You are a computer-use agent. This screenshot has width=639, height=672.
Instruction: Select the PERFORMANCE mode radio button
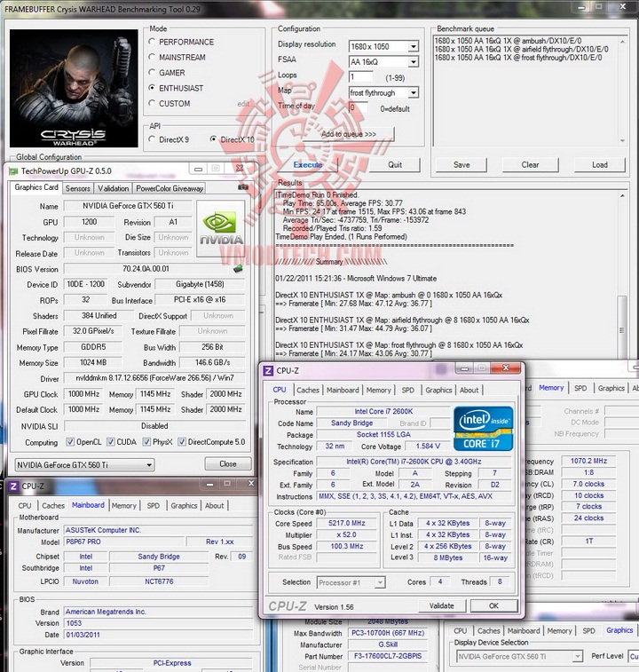point(152,42)
